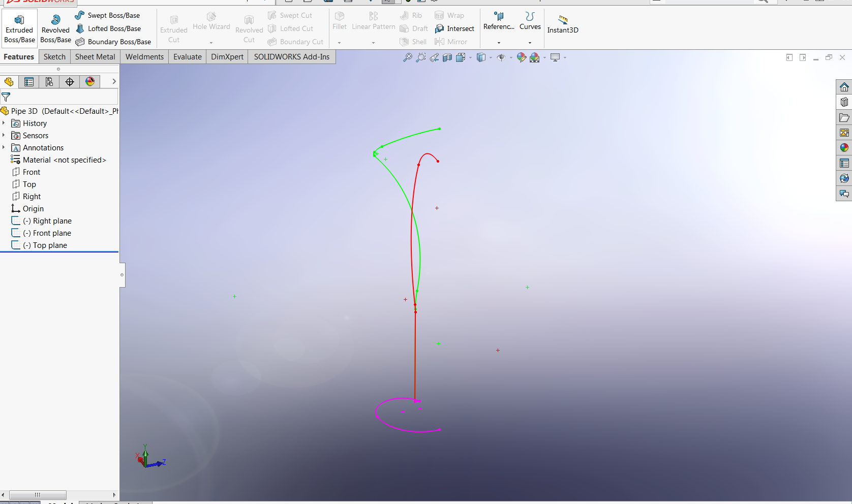Open Curves dropdown arrow
Viewport: 852px width, 504px height.
coord(530,43)
